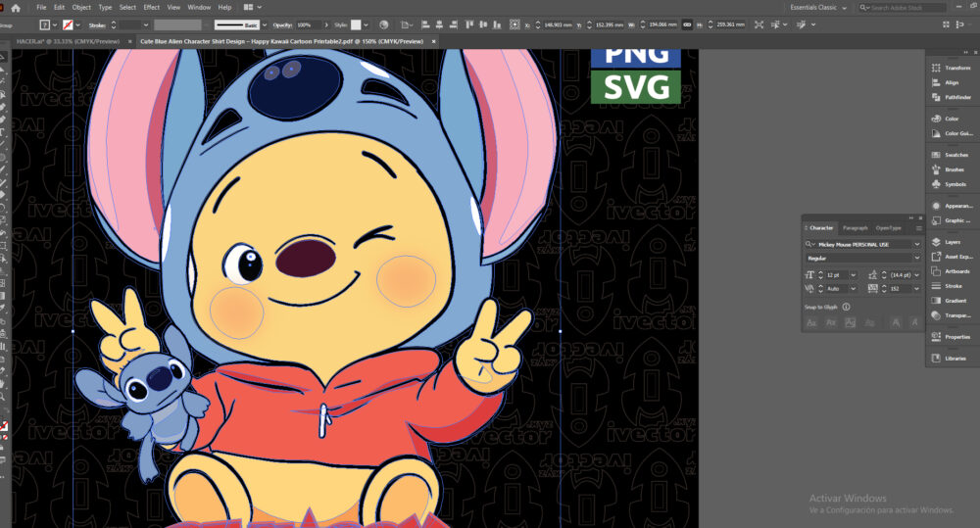Click the Home icon in menu bar

(x=16, y=8)
